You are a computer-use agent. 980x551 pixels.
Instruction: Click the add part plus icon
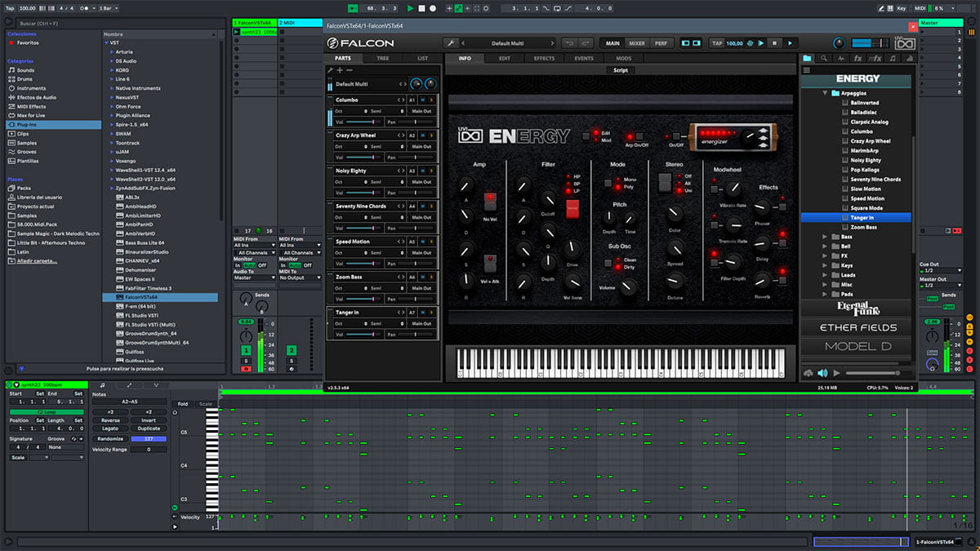(340, 71)
